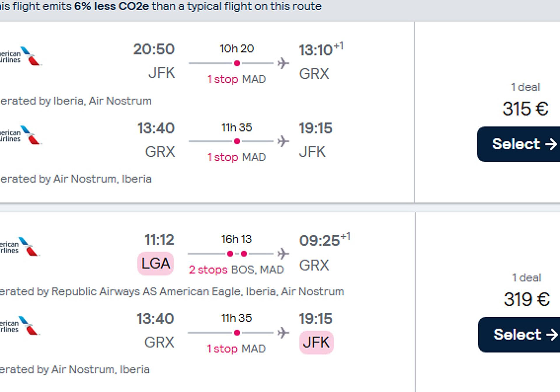Click first stop dot on 16h 13 route
Viewport: 560px width, 392px height.
(230, 254)
